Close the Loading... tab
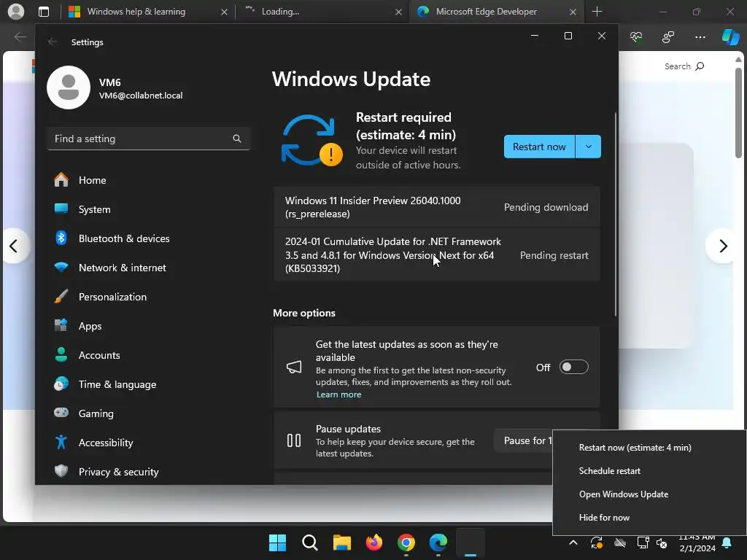The height and width of the screenshot is (560, 747). click(x=398, y=12)
